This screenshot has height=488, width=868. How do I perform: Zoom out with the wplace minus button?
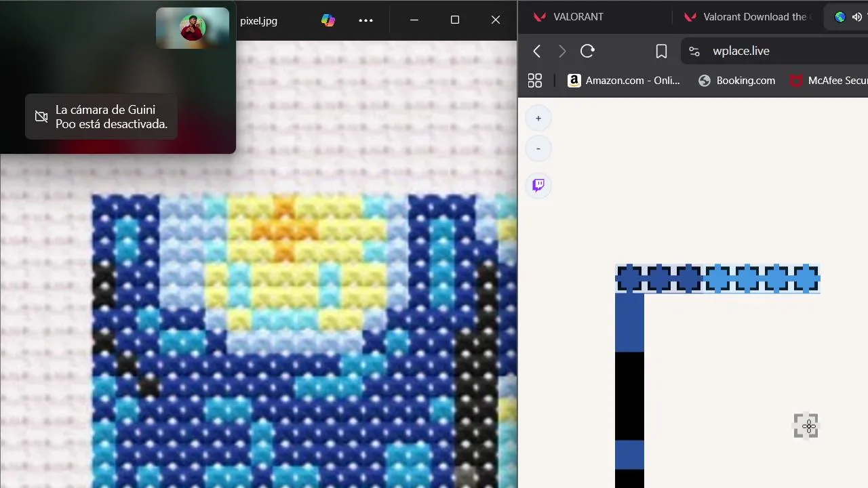pyautogui.click(x=538, y=148)
